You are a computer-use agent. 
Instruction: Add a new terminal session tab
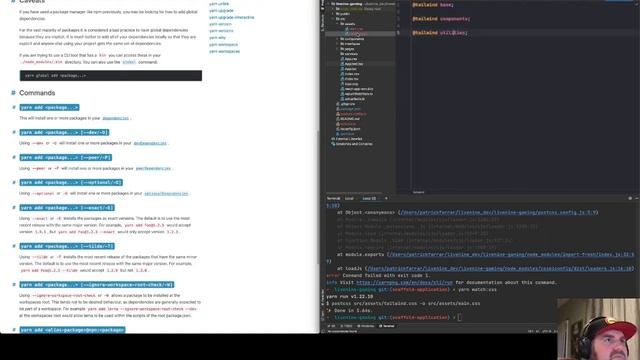[x=386, y=198]
